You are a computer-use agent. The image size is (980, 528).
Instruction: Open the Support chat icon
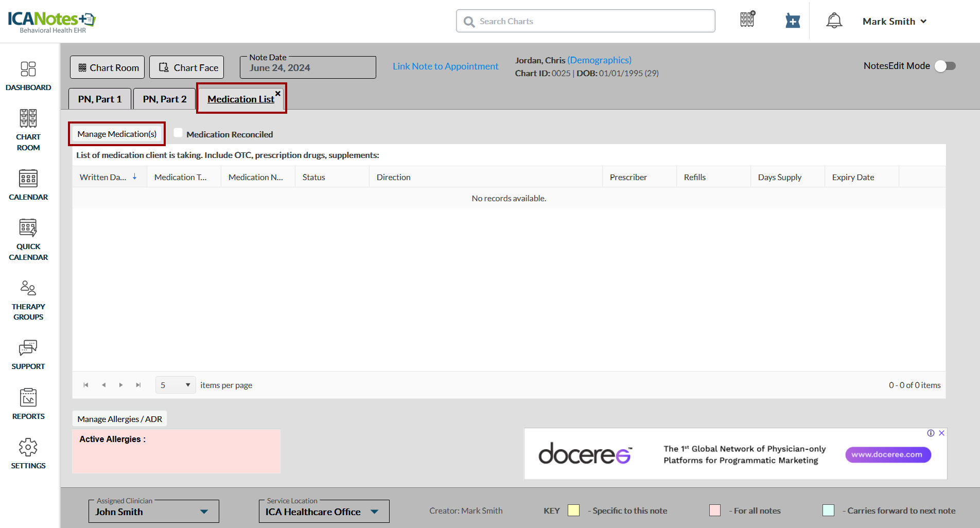[28, 348]
